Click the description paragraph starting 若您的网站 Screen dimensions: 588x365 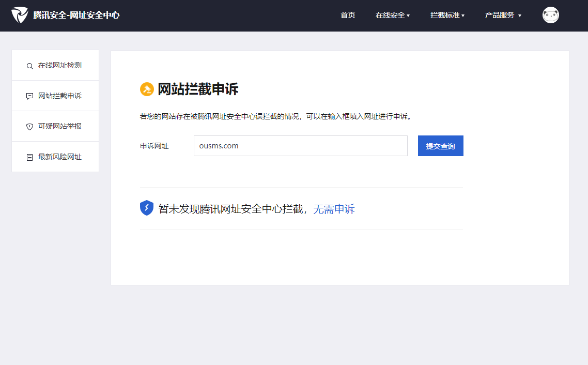click(x=276, y=116)
